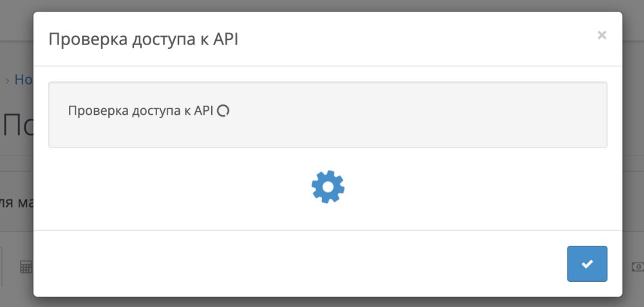The width and height of the screenshot is (644, 307).
Task: Click the dialog footer area left of checkmark
Action: tap(290, 264)
